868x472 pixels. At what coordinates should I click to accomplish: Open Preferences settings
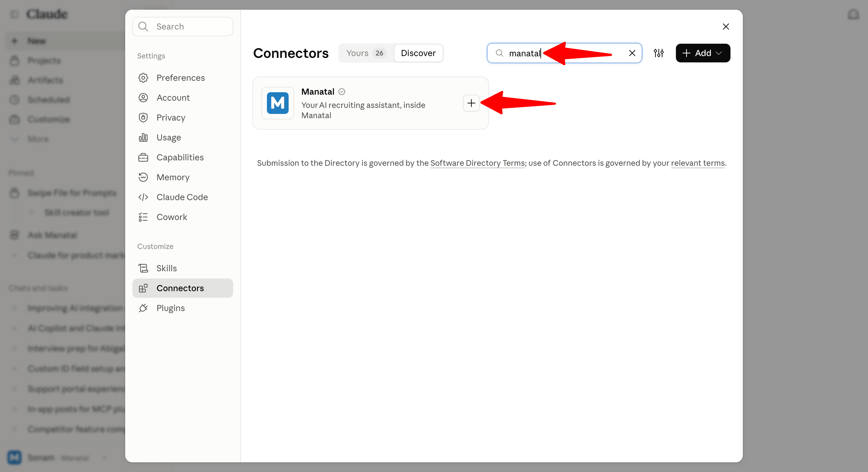coord(183,78)
